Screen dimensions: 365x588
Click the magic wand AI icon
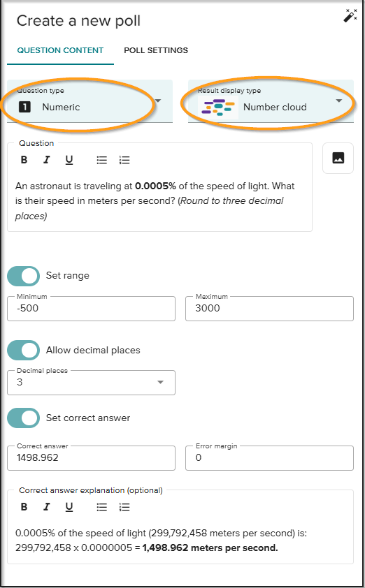pos(350,16)
